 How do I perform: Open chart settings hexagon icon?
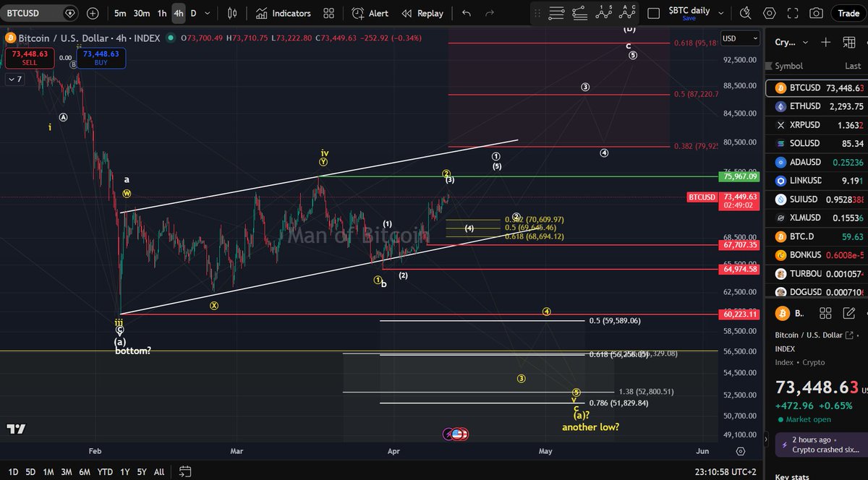(x=769, y=13)
